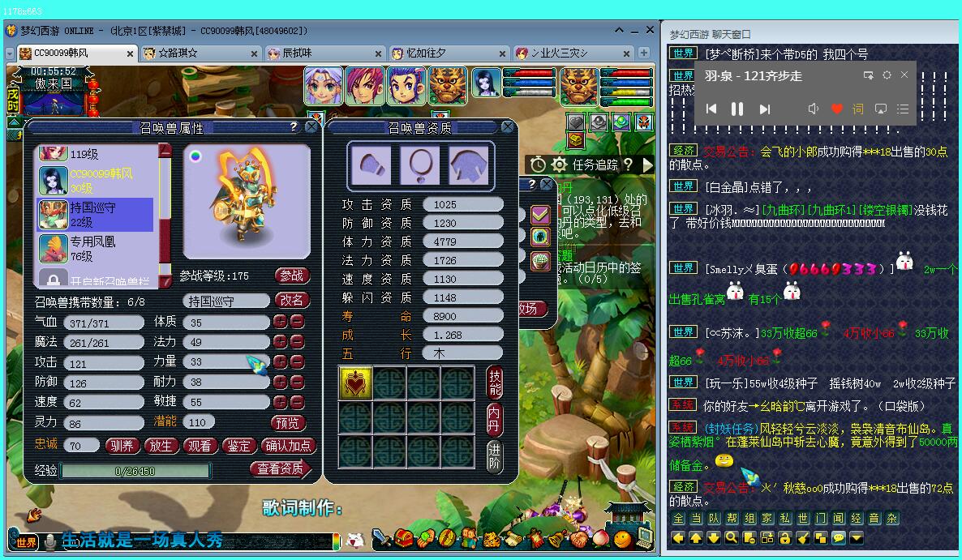This screenshot has width=962, height=560.
Task: Click the 改名 rename button
Action: pyautogui.click(x=291, y=301)
